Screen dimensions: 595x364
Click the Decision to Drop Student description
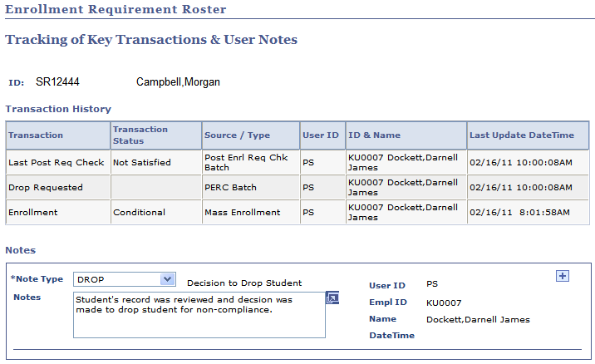click(244, 283)
